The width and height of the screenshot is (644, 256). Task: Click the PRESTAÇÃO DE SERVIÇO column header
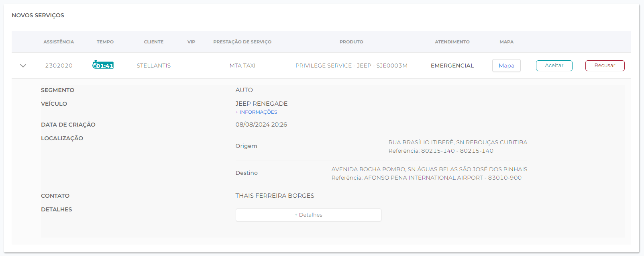(x=242, y=42)
